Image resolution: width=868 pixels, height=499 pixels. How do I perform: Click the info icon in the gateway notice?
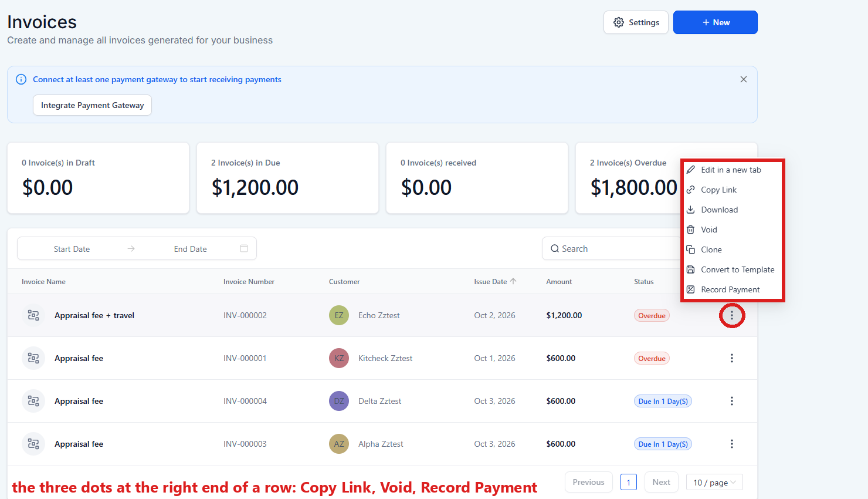(21, 79)
